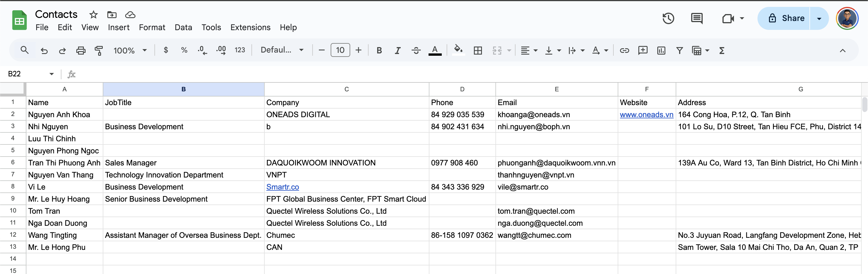The image size is (868, 274).
Task: Click the insert chart icon
Action: click(x=661, y=51)
